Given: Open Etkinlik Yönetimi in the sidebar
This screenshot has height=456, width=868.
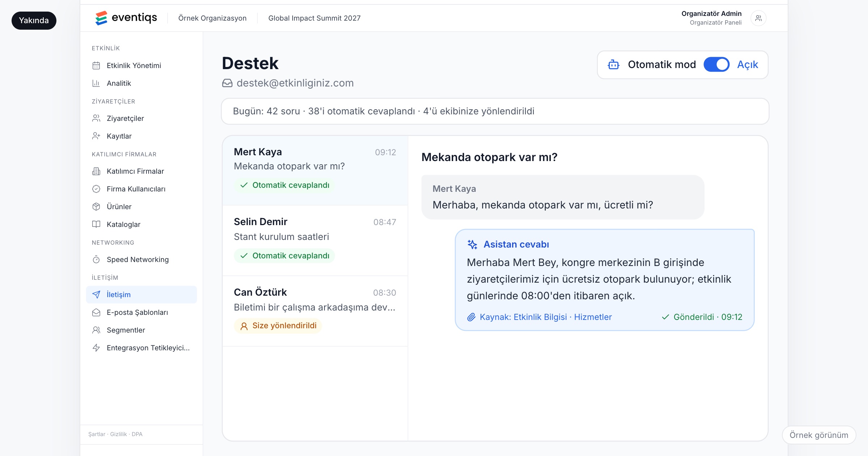Looking at the screenshot, I should (x=141, y=66).
